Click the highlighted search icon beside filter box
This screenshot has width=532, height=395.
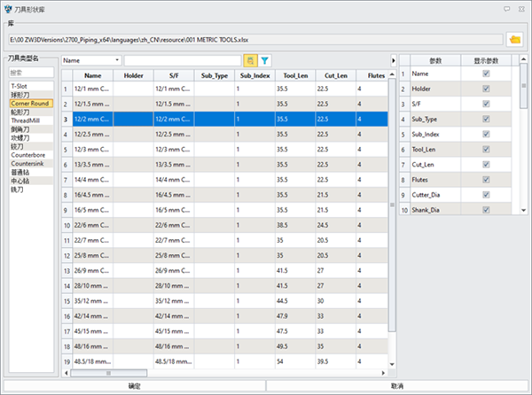250,60
